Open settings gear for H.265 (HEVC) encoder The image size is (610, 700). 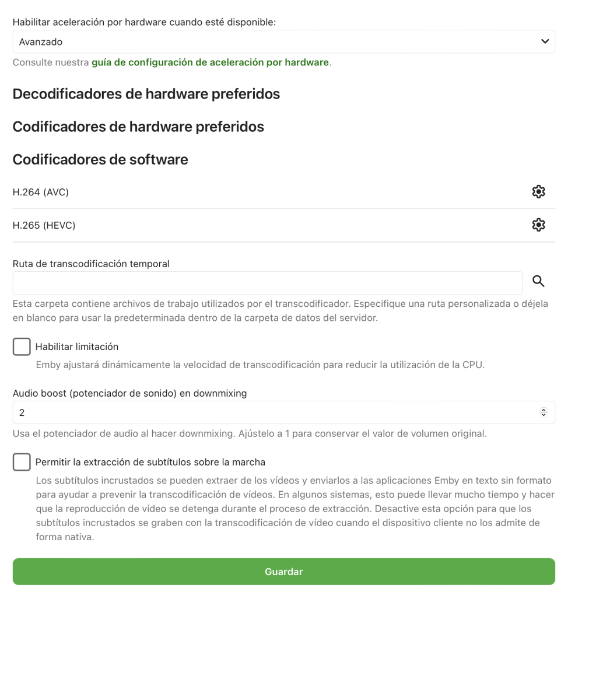pyautogui.click(x=538, y=225)
